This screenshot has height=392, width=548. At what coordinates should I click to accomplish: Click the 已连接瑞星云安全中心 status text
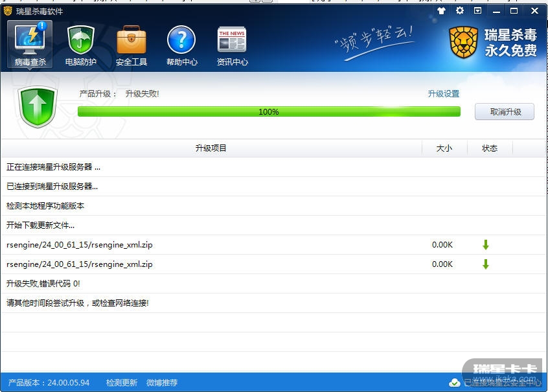[502, 382]
